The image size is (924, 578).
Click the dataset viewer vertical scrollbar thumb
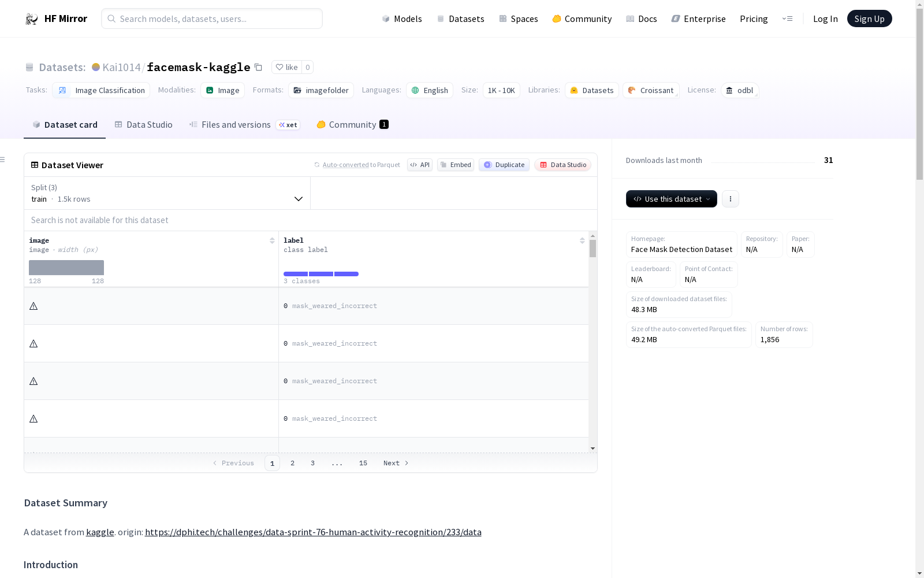point(593,249)
